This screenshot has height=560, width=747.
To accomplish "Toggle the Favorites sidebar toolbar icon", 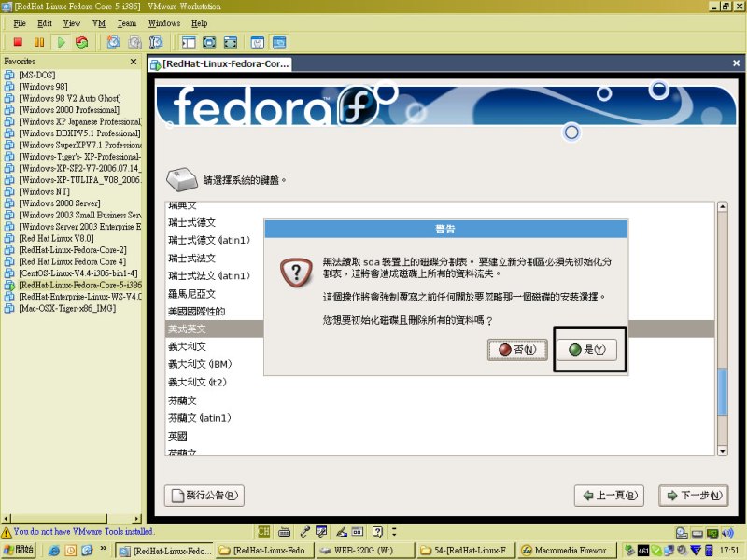I will (x=189, y=42).
